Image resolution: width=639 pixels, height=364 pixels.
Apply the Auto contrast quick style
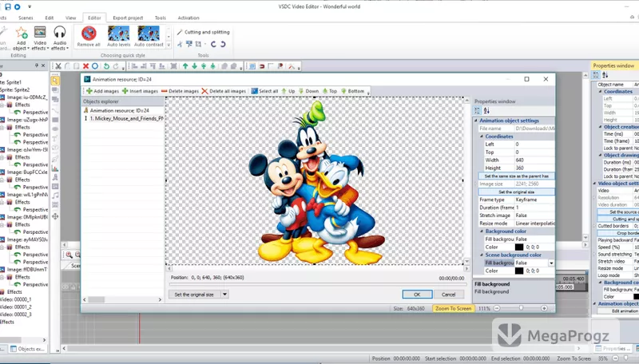(149, 36)
